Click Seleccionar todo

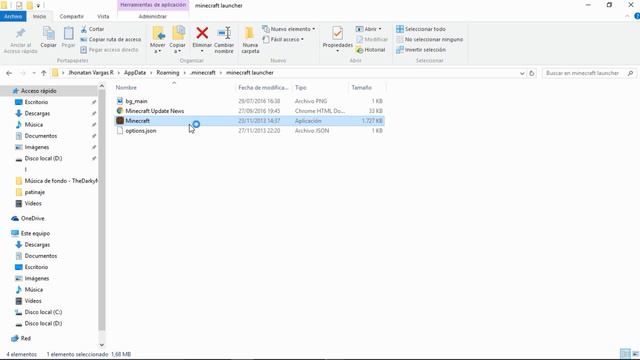421,29
